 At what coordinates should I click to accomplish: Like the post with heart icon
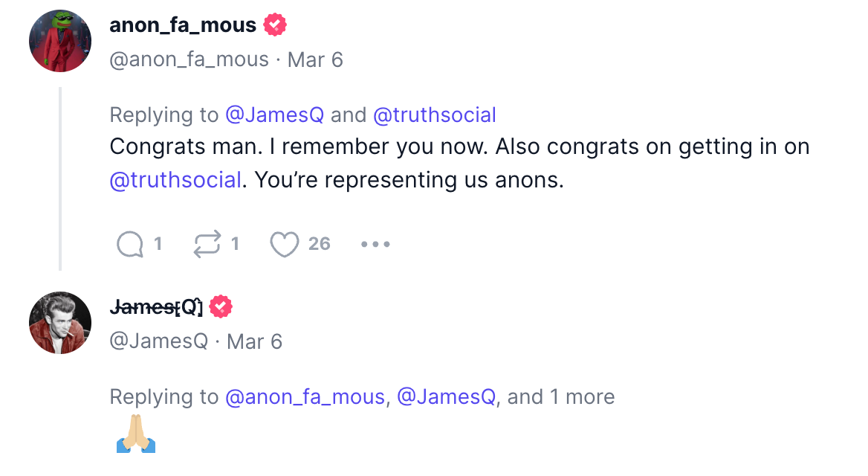(284, 244)
